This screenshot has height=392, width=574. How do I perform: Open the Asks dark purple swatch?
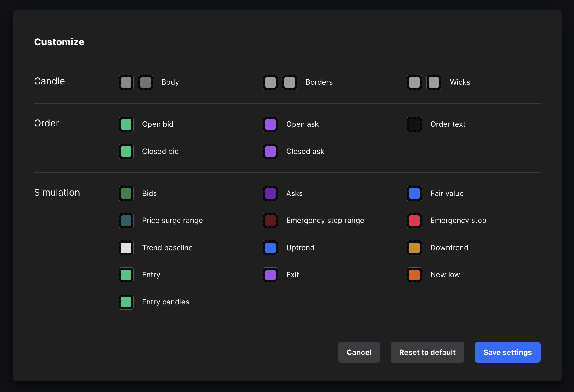tap(270, 193)
